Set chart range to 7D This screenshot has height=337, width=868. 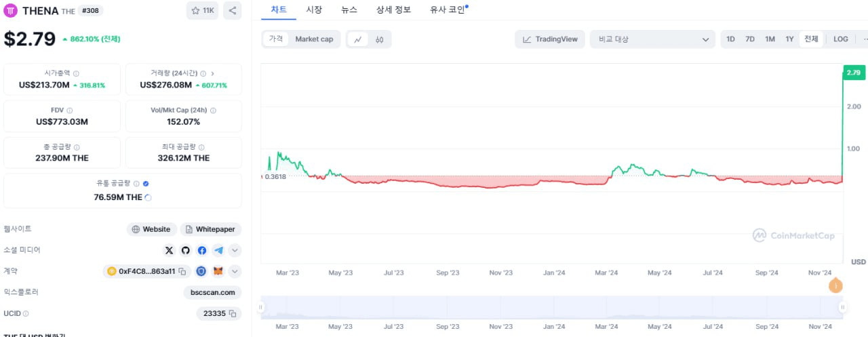click(750, 39)
